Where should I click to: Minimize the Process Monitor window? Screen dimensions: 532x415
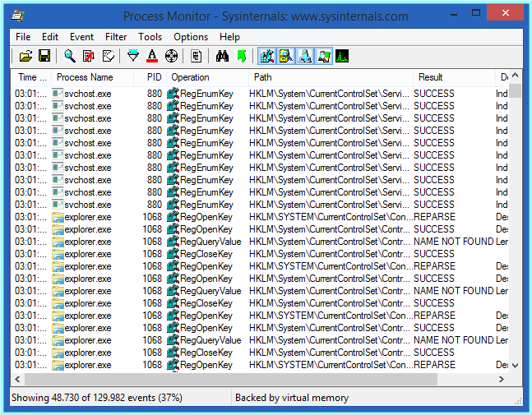pos(454,14)
